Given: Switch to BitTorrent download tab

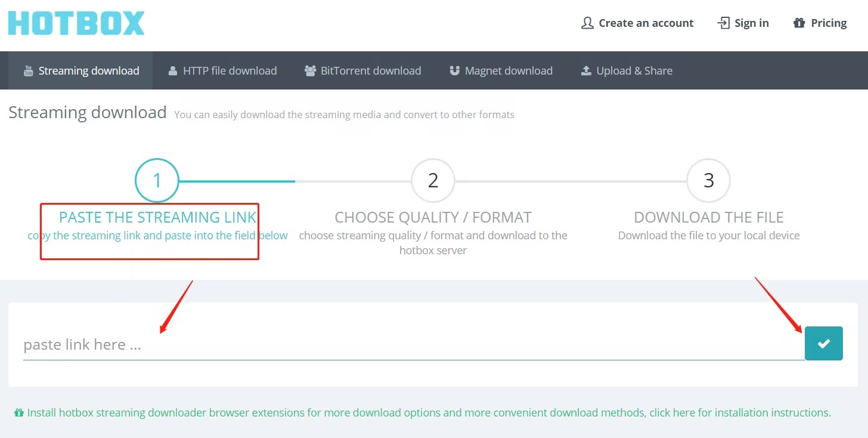Looking at the screenshot, I should [x=362, y=70].
